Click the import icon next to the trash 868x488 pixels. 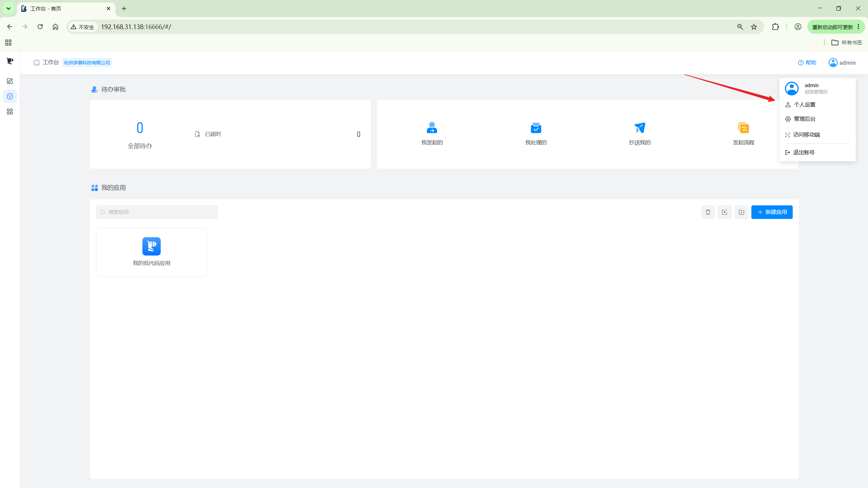725,212
